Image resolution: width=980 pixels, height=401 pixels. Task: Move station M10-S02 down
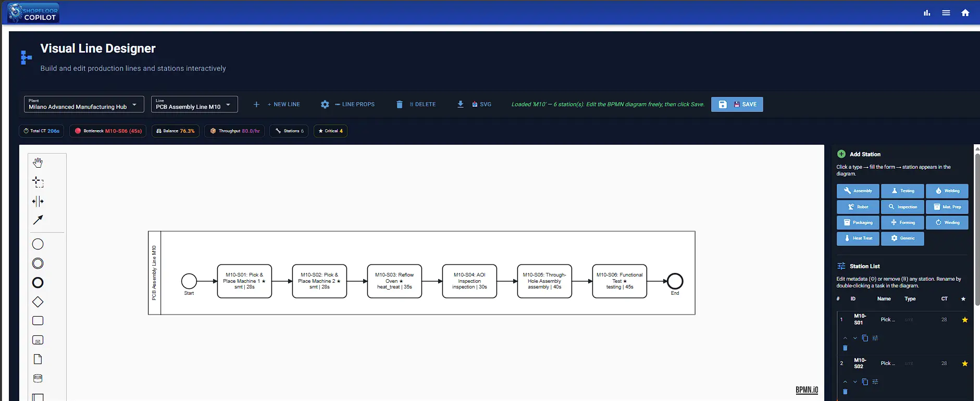tap(855, 382)
